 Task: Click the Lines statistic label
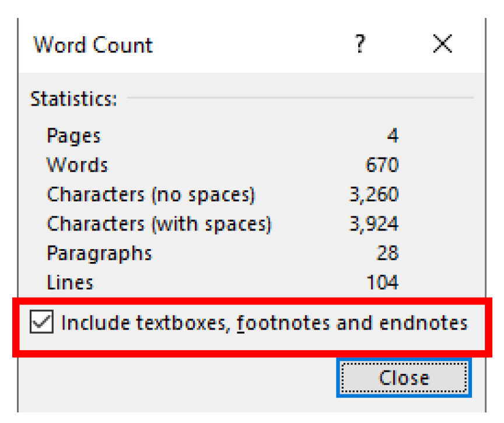coord(70,282)
